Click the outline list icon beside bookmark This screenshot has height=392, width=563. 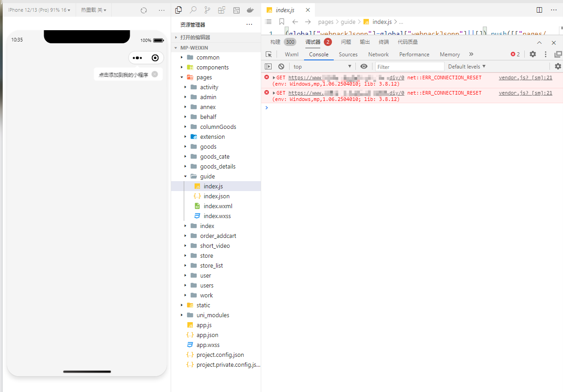(x=269, y=22)
